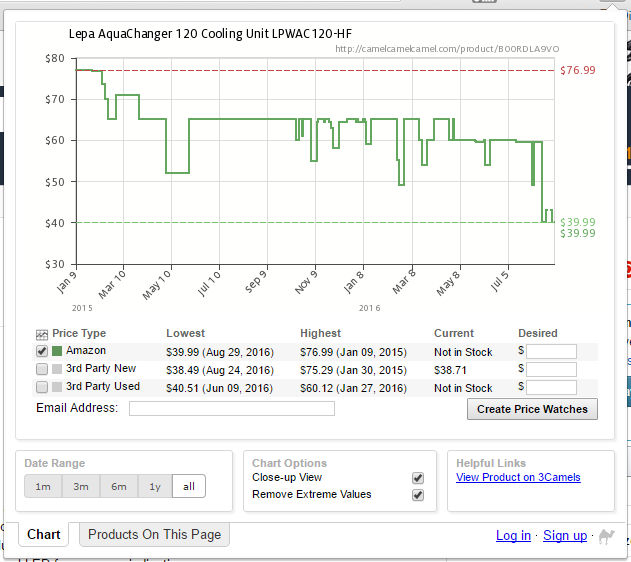Click 3rd Party New highest $75.29 cell

[353, 370]
